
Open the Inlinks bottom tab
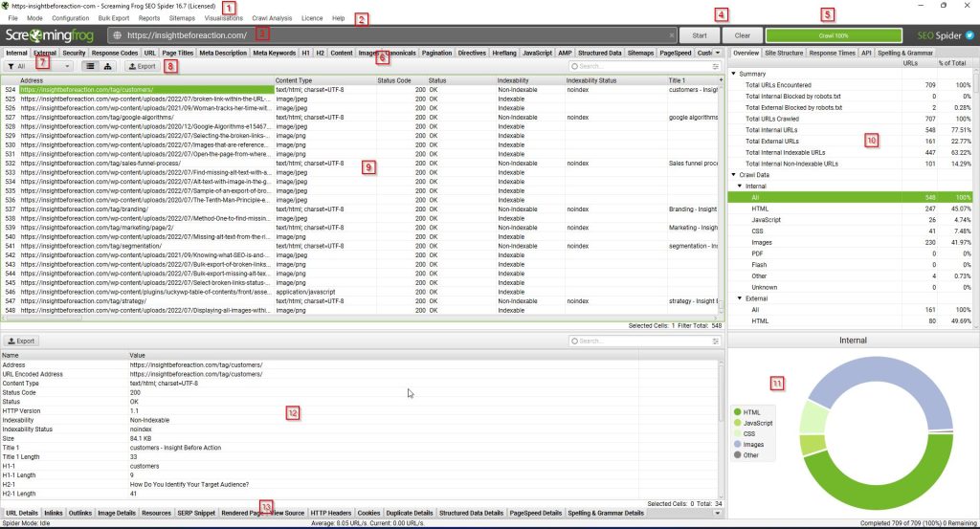pyautogui.click(x=54, y=513)
